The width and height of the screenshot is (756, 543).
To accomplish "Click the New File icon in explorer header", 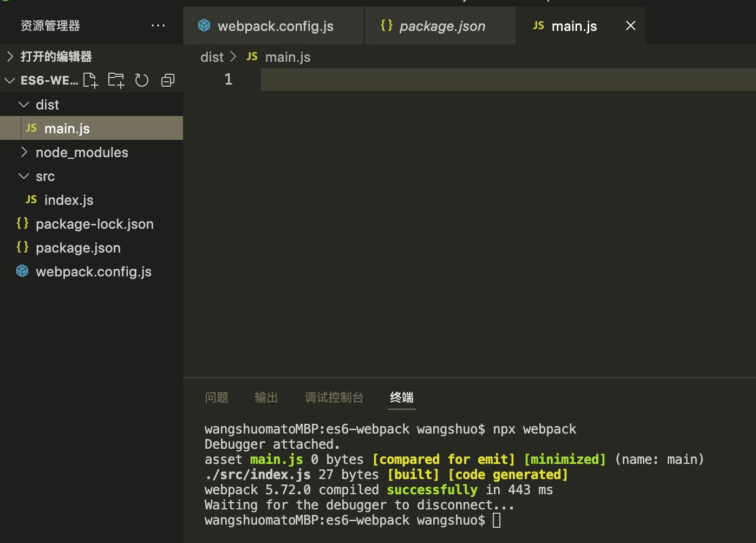I will 90,80.
